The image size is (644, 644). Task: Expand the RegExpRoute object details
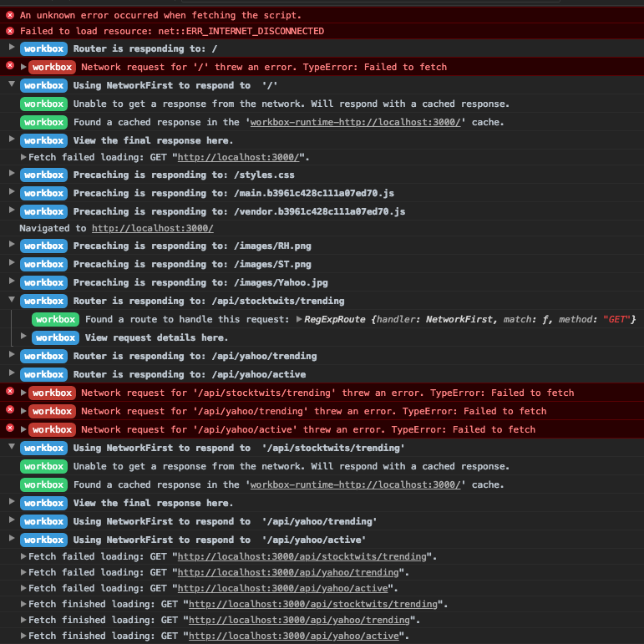point(299,319)
